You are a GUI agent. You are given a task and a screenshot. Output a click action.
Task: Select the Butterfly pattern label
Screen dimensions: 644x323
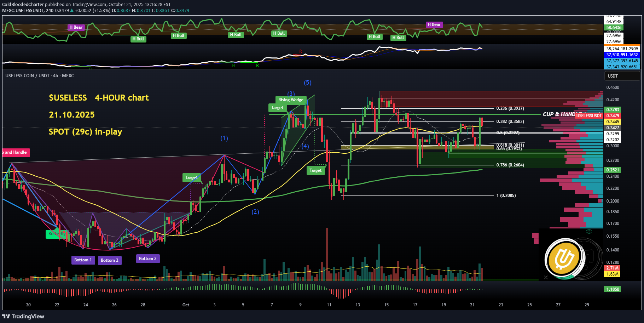pyautogui.click(x=57, y=234)
